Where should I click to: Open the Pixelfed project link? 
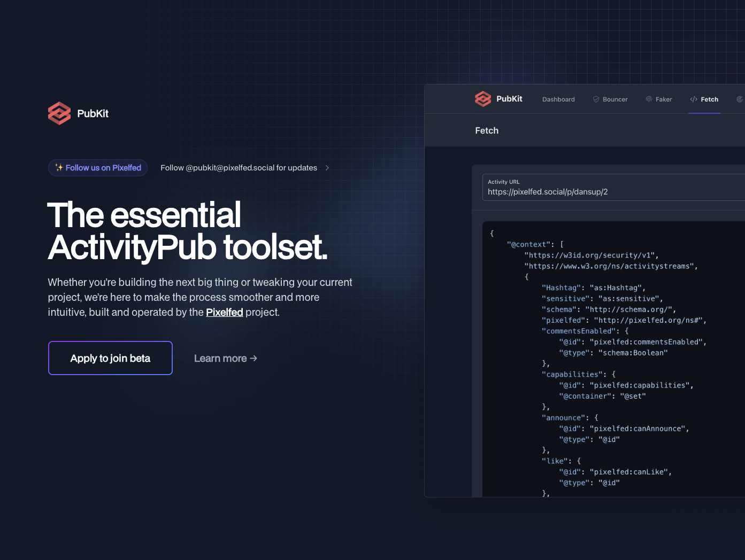click(225, 312)
